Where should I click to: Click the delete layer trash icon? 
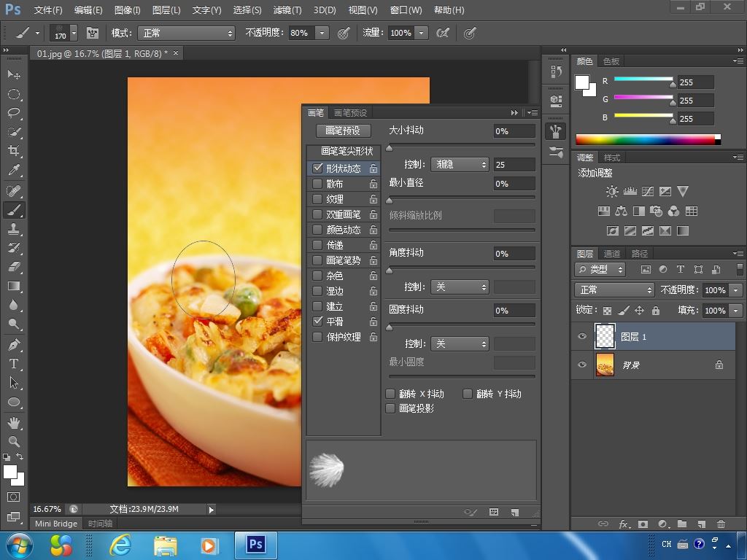pos(721,524)
